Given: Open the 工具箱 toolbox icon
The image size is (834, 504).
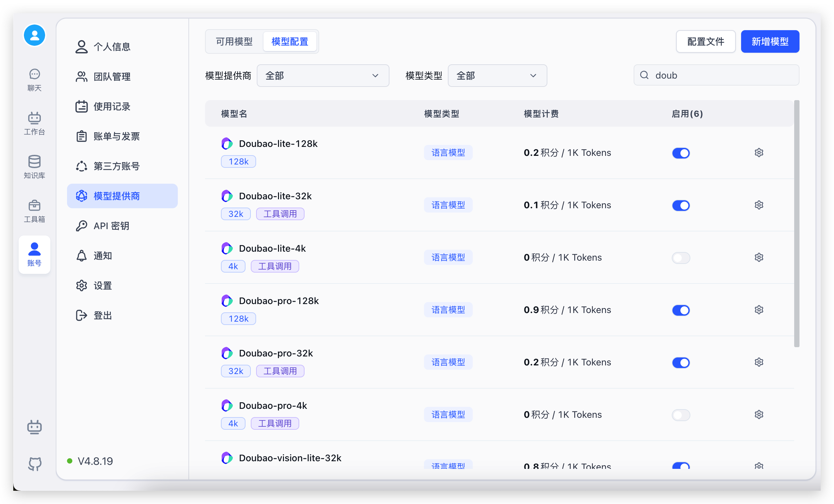Looking at the screenshot, I should click(34, 211).
